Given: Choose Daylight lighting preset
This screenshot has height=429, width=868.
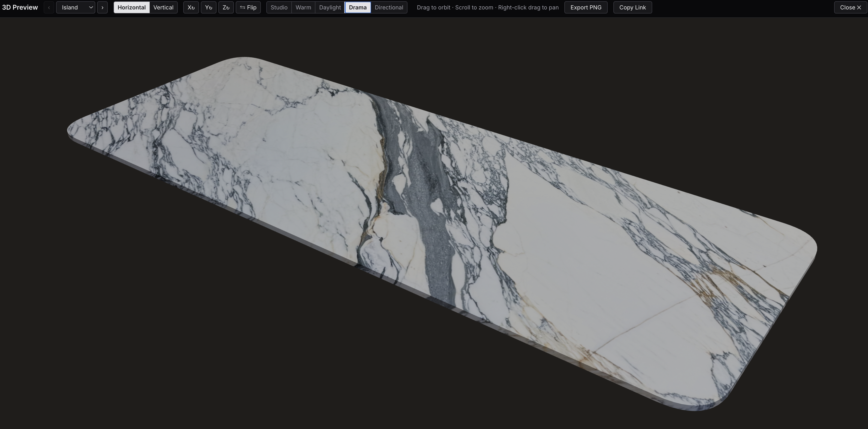Looking at the screenshot, I should [x=330, y=7].
